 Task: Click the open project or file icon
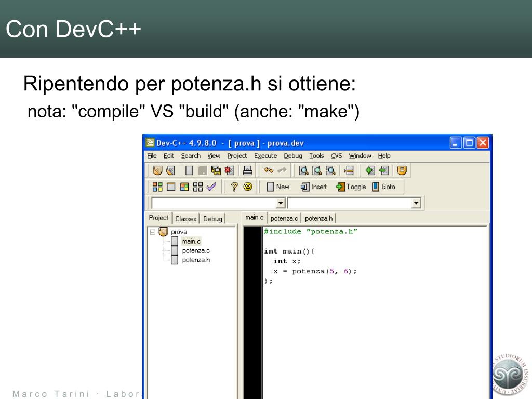170,170
